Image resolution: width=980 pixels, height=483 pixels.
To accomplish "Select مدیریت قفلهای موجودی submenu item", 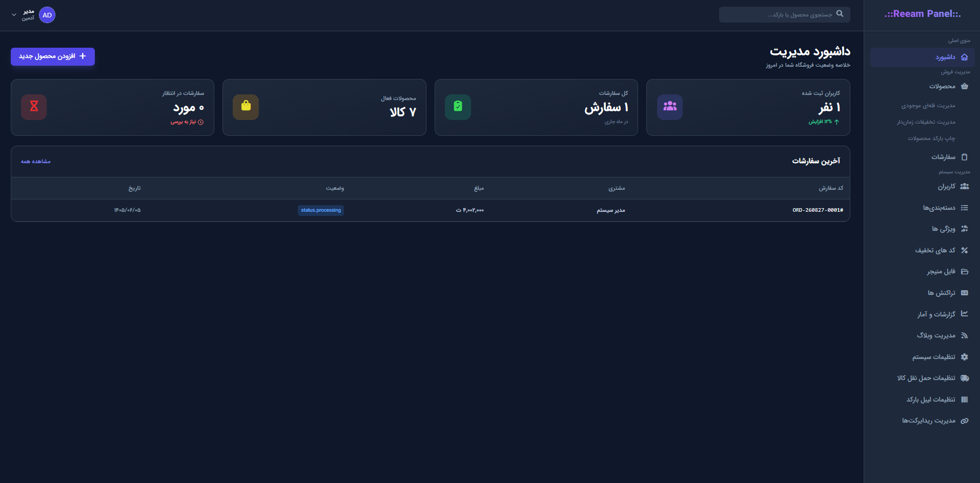I will [x=928, y=106].
